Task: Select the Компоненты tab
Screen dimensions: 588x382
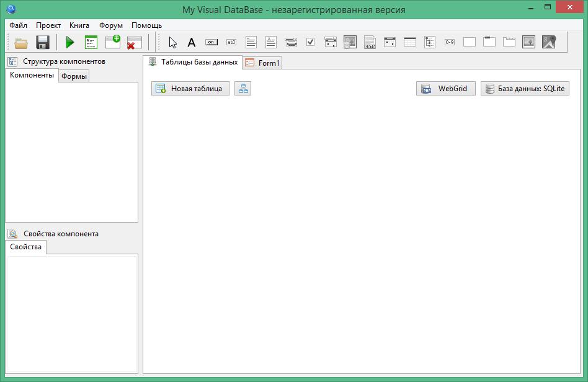Action: [x=32, y=75]
